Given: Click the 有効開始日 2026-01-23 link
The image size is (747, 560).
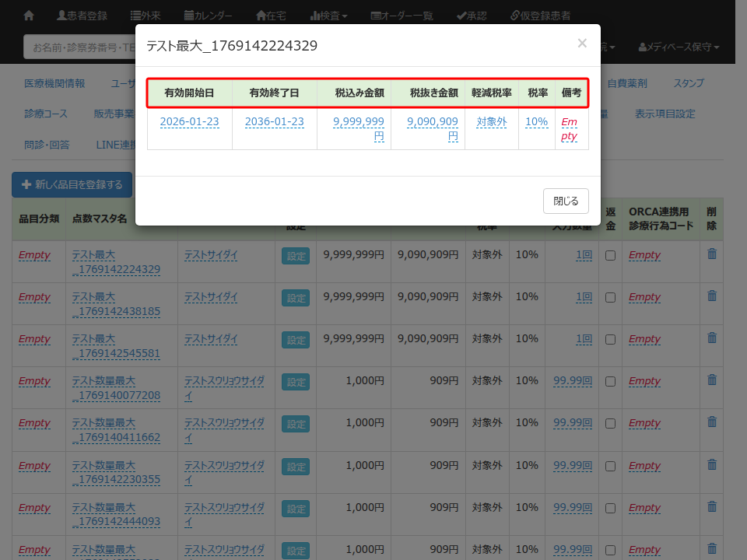Looking at the screenshot, I should pyautogui.click(x=189, y=122).
